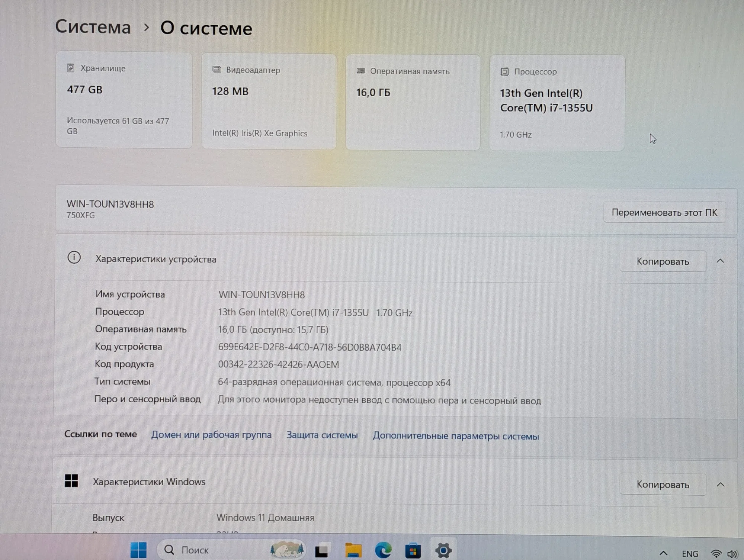Click the 750XFG model name text

pos(80,215)
